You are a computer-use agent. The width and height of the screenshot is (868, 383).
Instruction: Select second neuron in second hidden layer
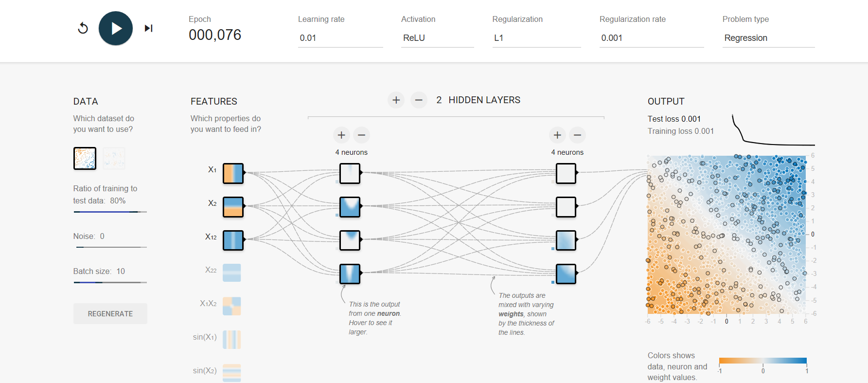point(566,207)
